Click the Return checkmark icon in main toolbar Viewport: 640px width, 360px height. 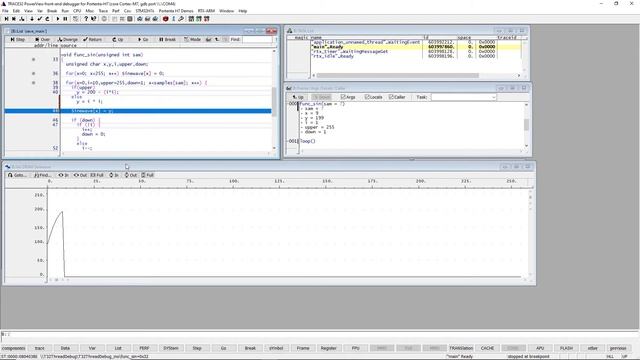point(40,19)
